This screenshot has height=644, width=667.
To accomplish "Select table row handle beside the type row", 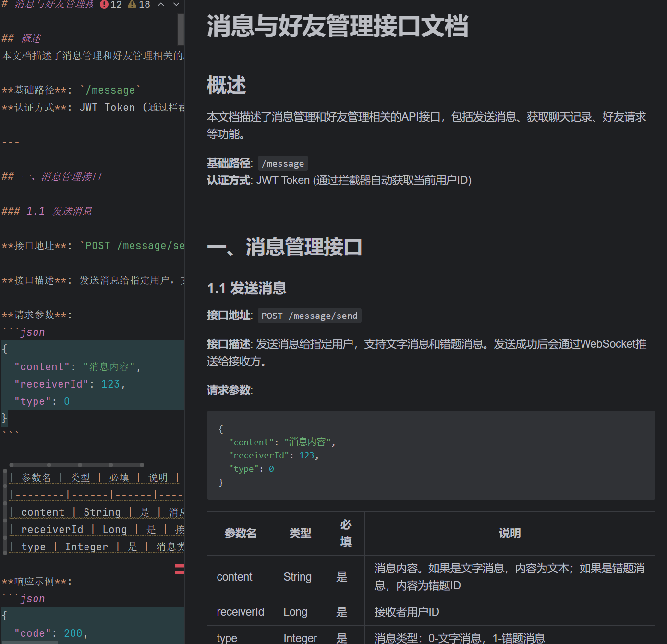I will [x=5, y=547].
